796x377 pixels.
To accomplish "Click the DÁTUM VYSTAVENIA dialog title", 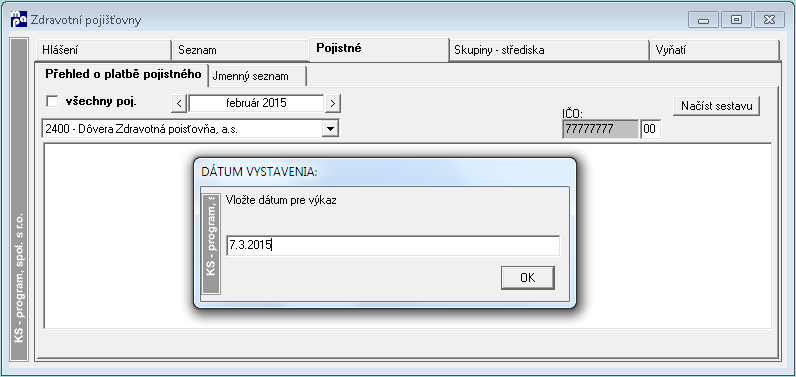I will point(259,172).
